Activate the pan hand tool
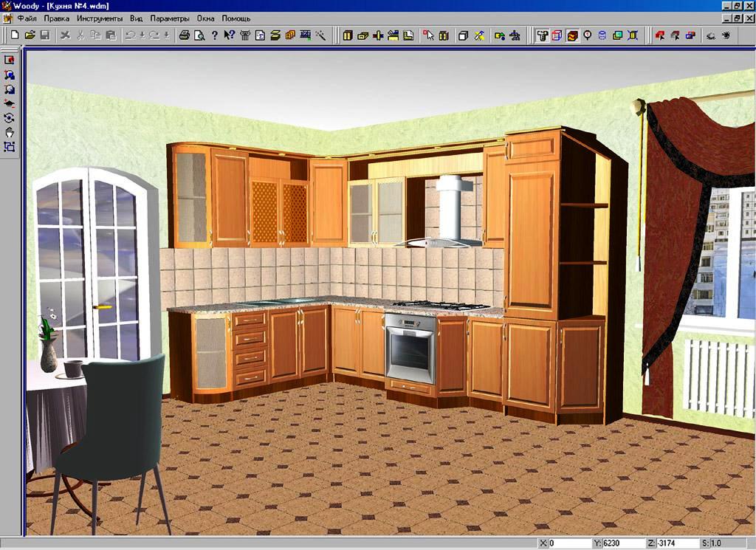Screen dimensions: 756x550 [10, 132]
